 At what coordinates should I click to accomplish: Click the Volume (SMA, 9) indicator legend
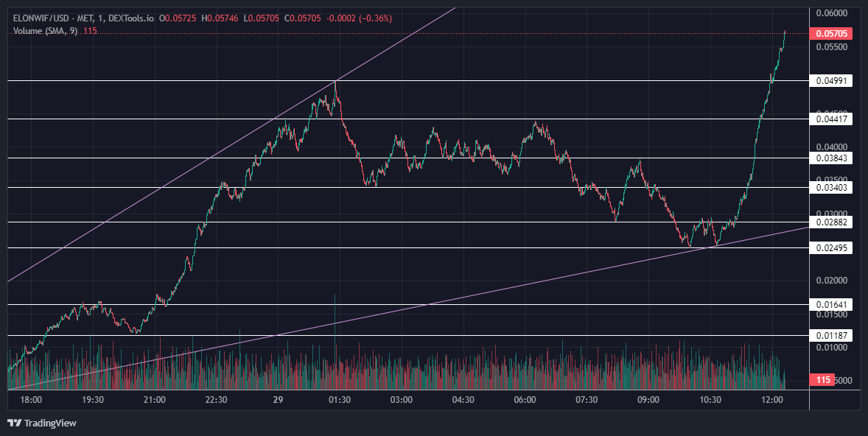point(45,31)
